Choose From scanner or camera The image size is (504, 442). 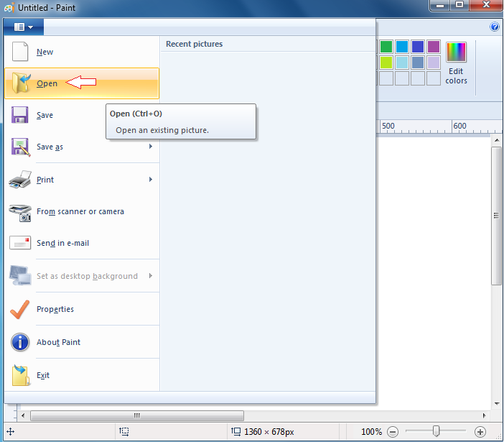pyautogui.click(x=82, y=211)
